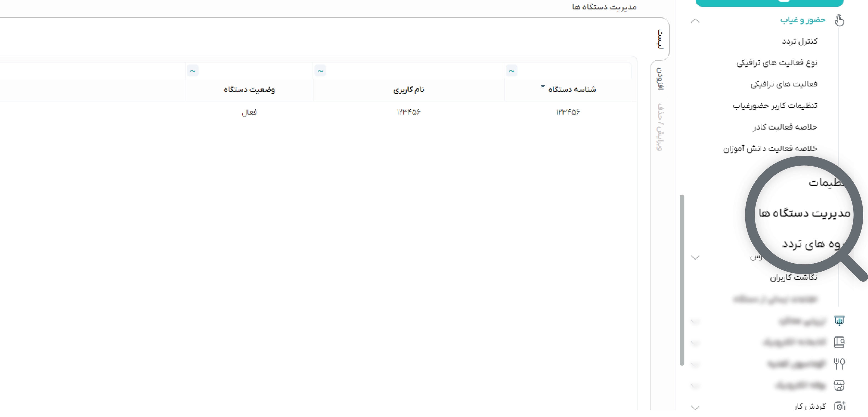Click the ۱۲۳۴۵۶ cell under شناسه دستگاه

[x=568, y=112]
